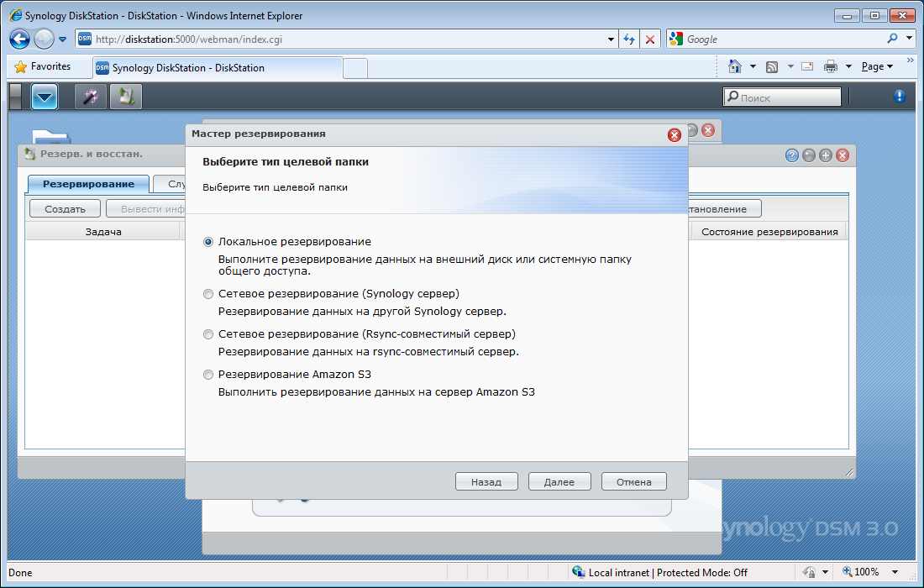Launch the wizard magic wand icon

(x=90, y=97)
